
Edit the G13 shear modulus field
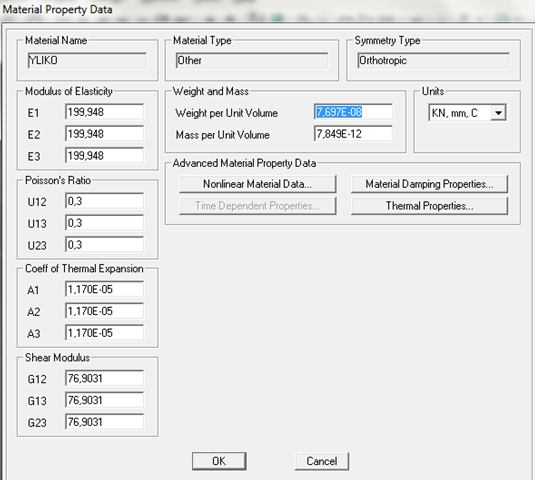tap(104, 400)
